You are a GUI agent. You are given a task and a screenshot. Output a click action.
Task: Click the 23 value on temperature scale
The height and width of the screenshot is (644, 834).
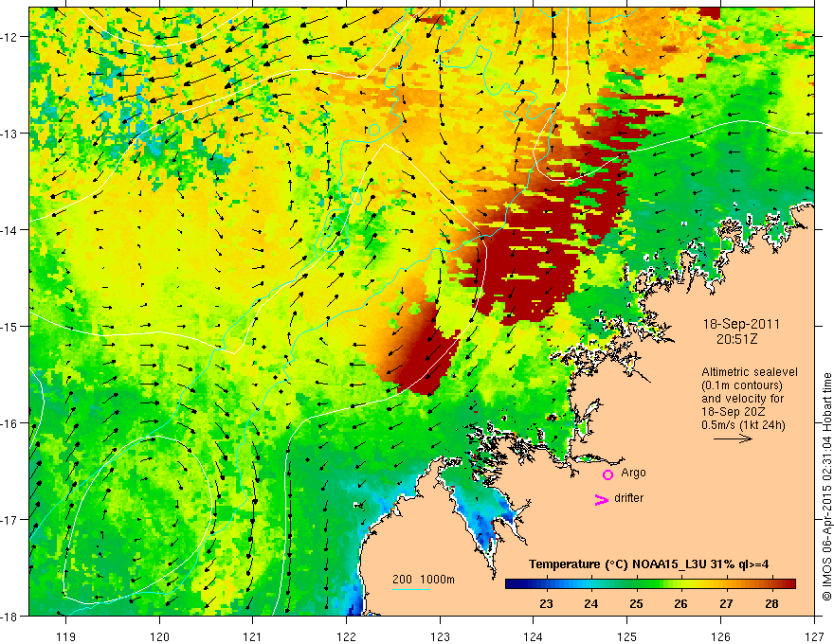click(546, 604)
